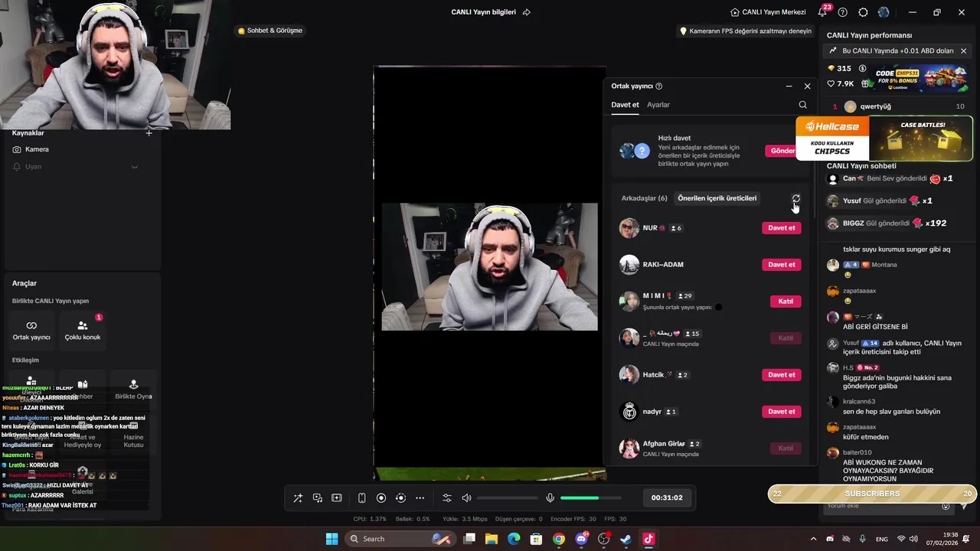This screenshot has height=551, width=980.
Task: Switch to portrait phone orientation icon
Action: click(362, 498)
